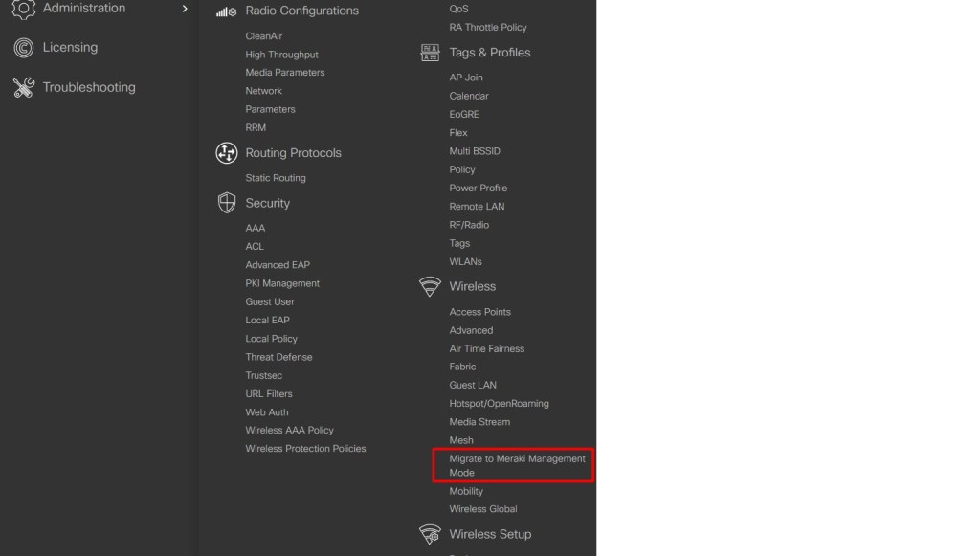Click the Licensing icon in sidebar
The height and width of the screenshot is (556, 980).
(x=23, y=47)
